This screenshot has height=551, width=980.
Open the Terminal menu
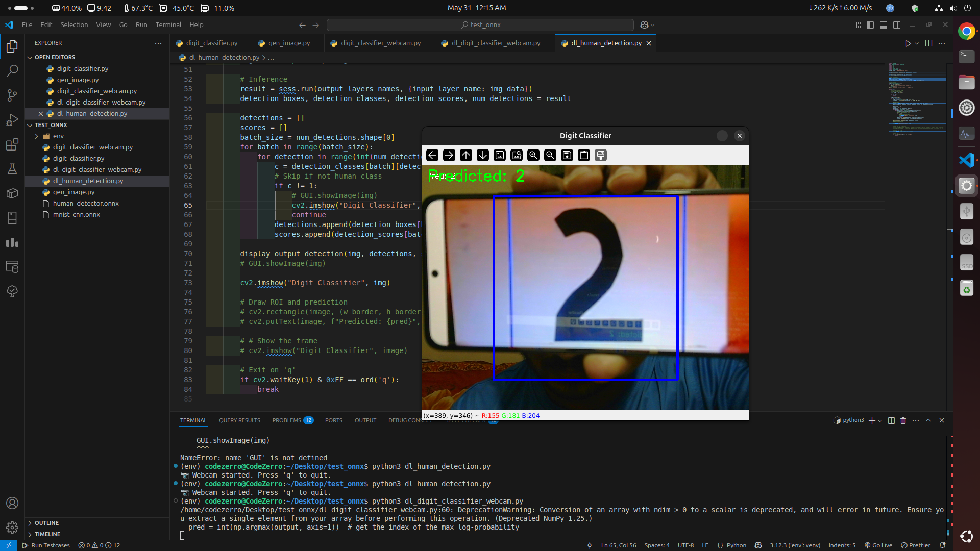click(x=168, y=24)
